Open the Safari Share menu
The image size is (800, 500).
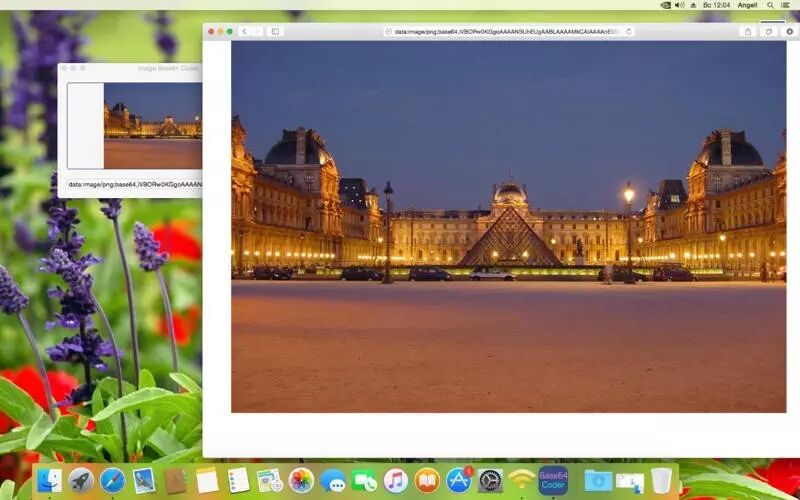pyautogui.click(x=747, y=32)
